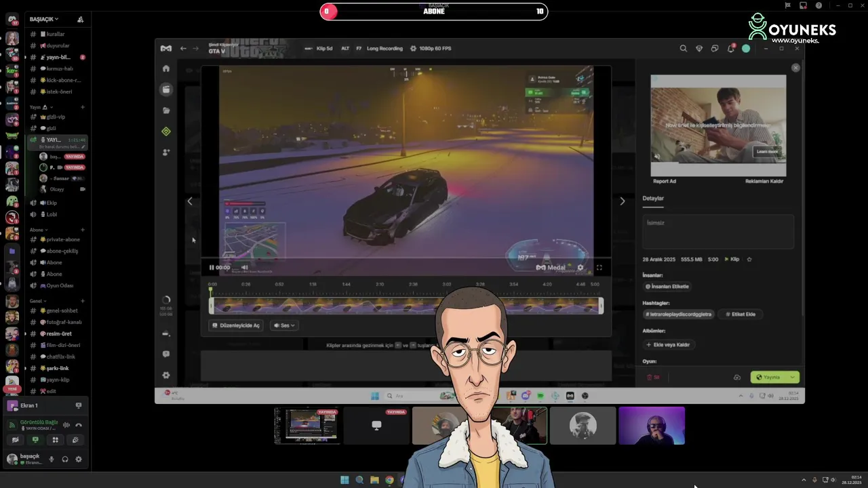868x488 pixels.
Task: Delete the clip with Sil button
Action: point(653,378)
